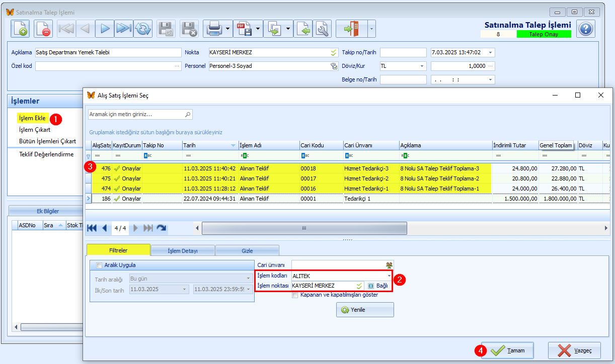The image size is (615, 364).
Task: Go to previous page in grid navigator
Action: pyautogui.click(x=105, y=228)
